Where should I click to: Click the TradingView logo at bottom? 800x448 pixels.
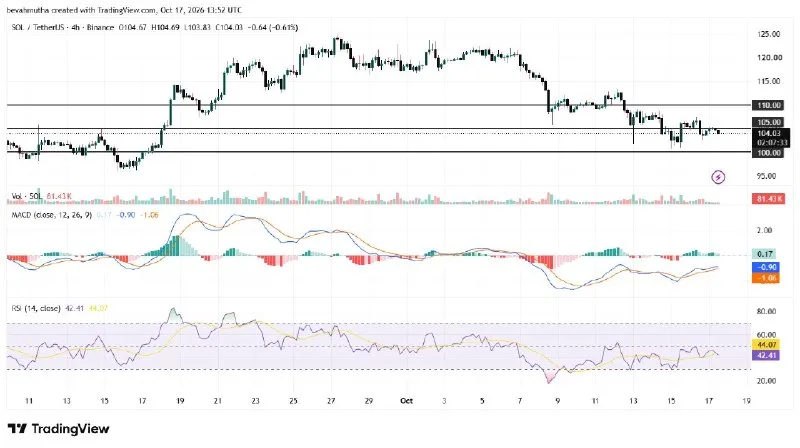(59, 429)
